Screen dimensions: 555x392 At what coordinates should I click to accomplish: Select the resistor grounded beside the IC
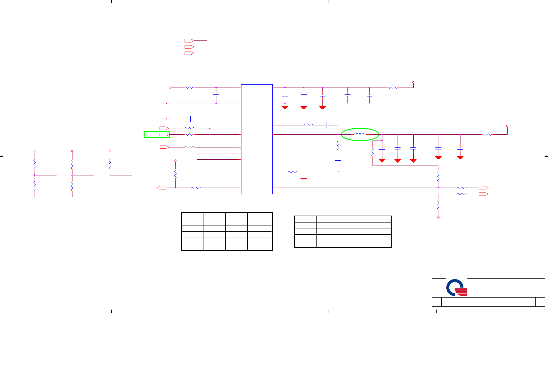click(x=293, y=172)
